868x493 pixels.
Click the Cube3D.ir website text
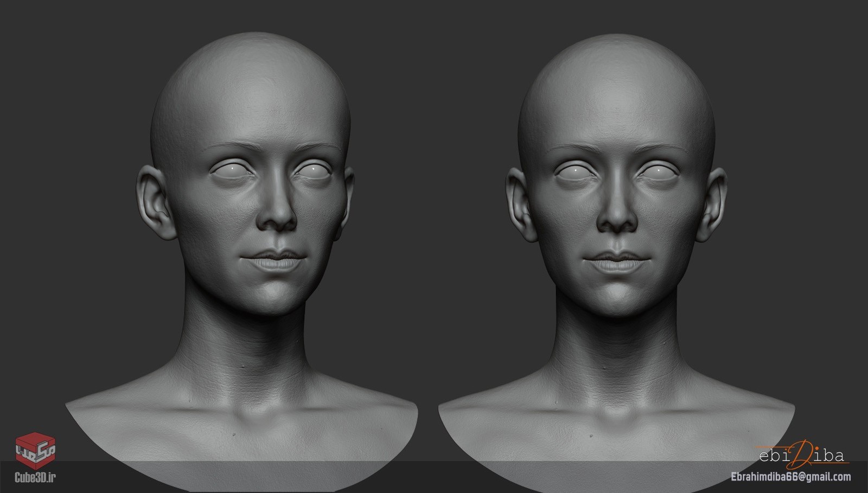point(35,478)
